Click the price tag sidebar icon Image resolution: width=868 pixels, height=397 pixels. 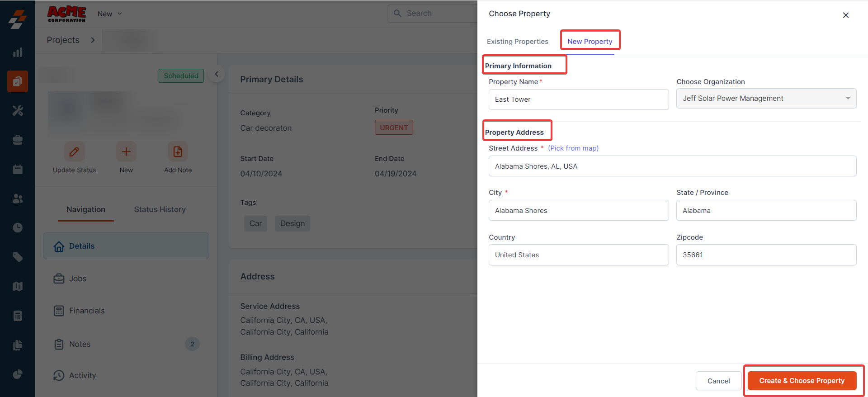click(x=18, y=257)
